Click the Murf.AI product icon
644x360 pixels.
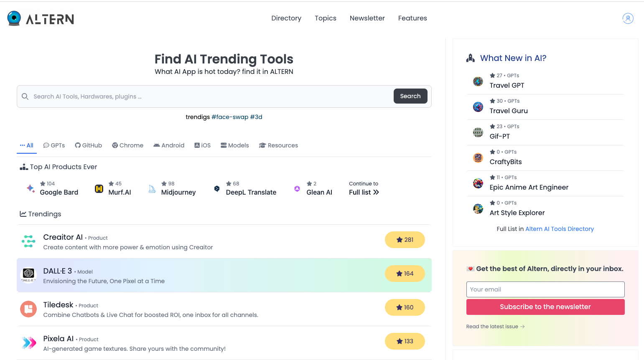[99, 189]
